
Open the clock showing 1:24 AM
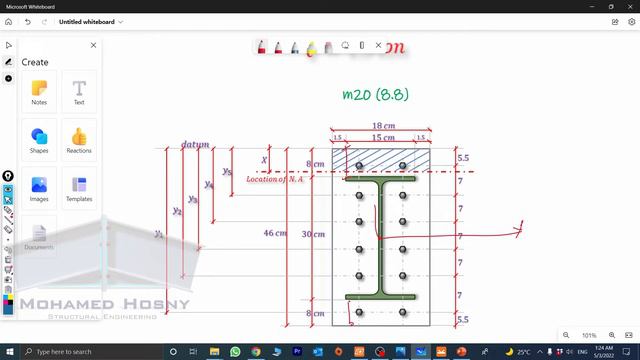click(x=604, y=351)
